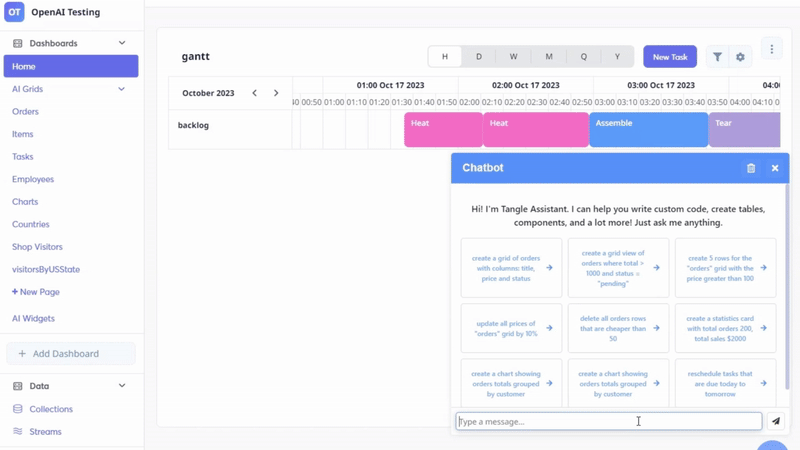Switch gantt to Quarter view (Q)
Screen dimensions: 800x450
click(584, 57)
